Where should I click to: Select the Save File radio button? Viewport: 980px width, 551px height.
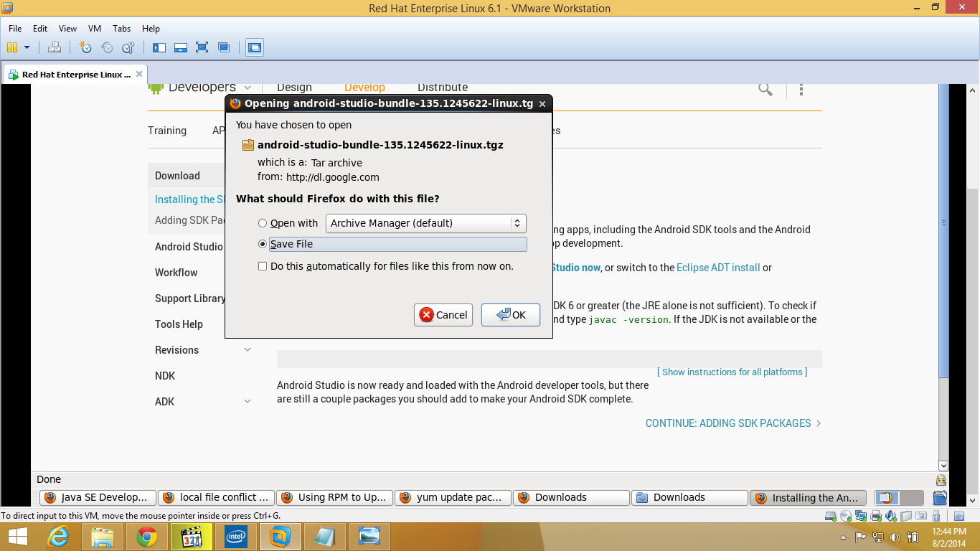click(263, 244)
